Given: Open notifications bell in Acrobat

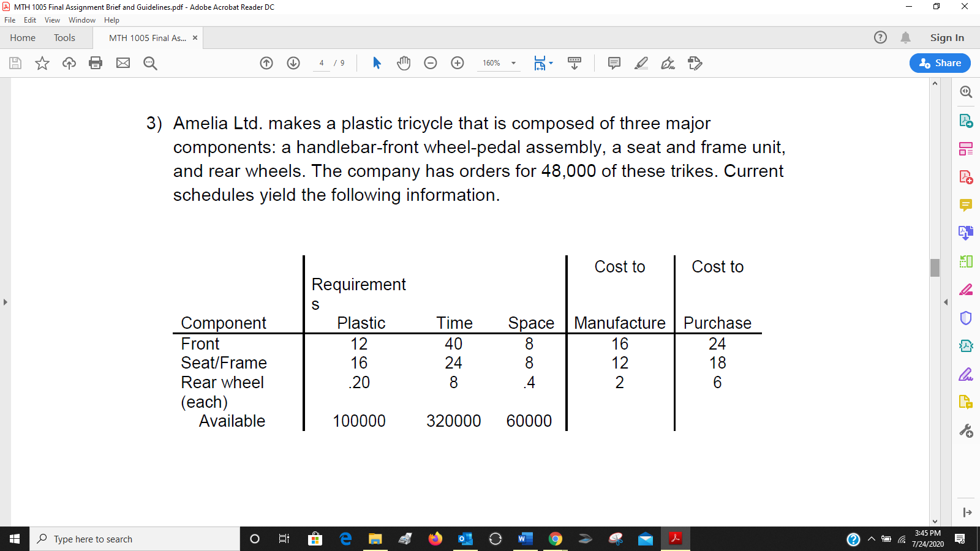Looking at the screenshot, I should (x=905, y=37).
